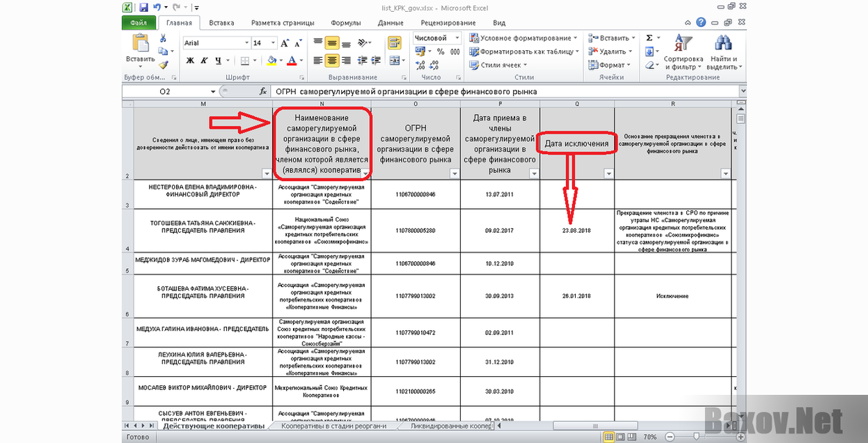Toggle Wrap Text button
The width and height of the screenshot is (868, 443).
point(395,43)
